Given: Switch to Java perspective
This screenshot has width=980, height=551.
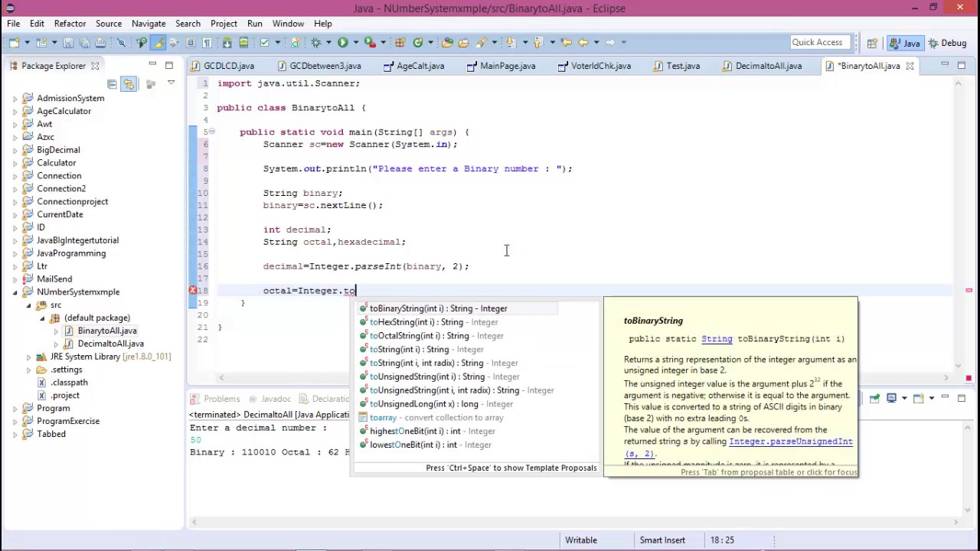Looking at the screenshot, I should pyautogui.click(x=905, y=43).
